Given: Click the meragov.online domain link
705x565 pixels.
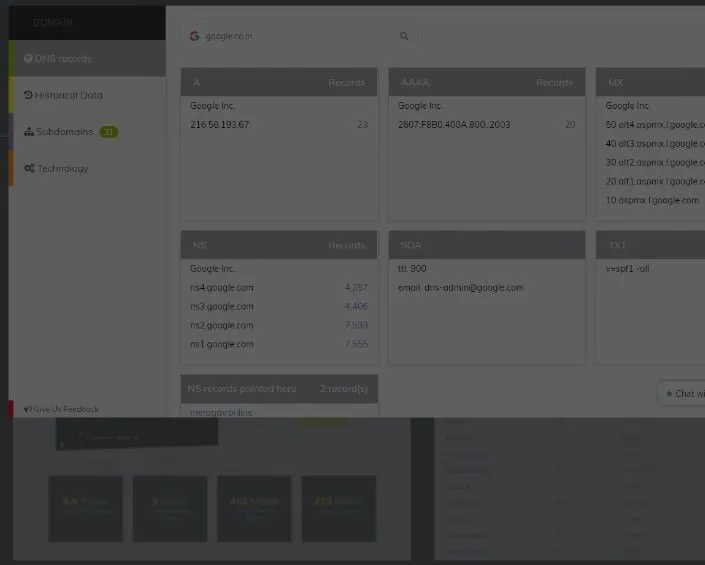Looking at the screenshot, I should (221, 412).
